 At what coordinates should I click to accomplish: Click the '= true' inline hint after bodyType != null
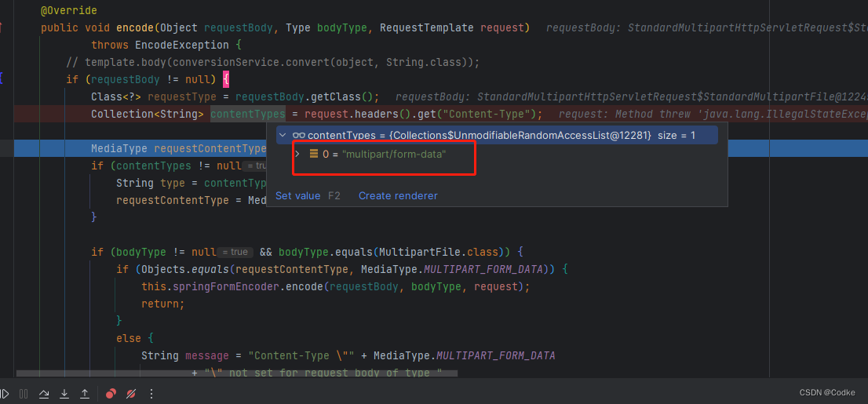point(235,253)
